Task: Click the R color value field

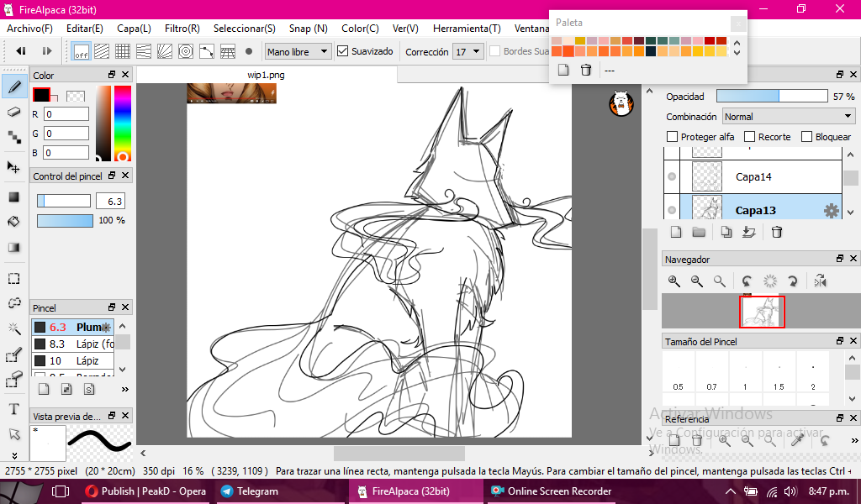Action: (66, 114)
